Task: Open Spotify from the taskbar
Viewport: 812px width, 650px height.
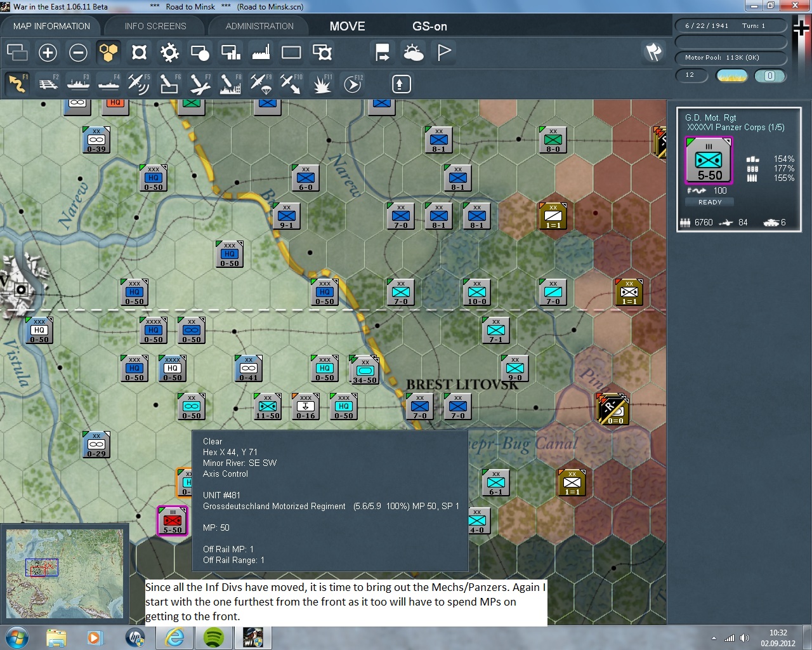Action: pos(214,637)
